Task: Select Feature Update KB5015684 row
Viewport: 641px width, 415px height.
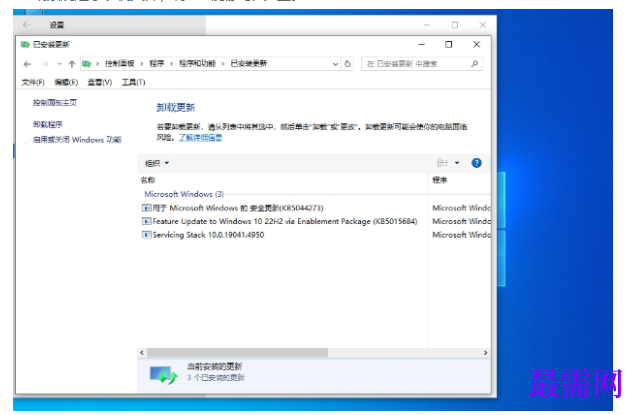Action: 315,222
